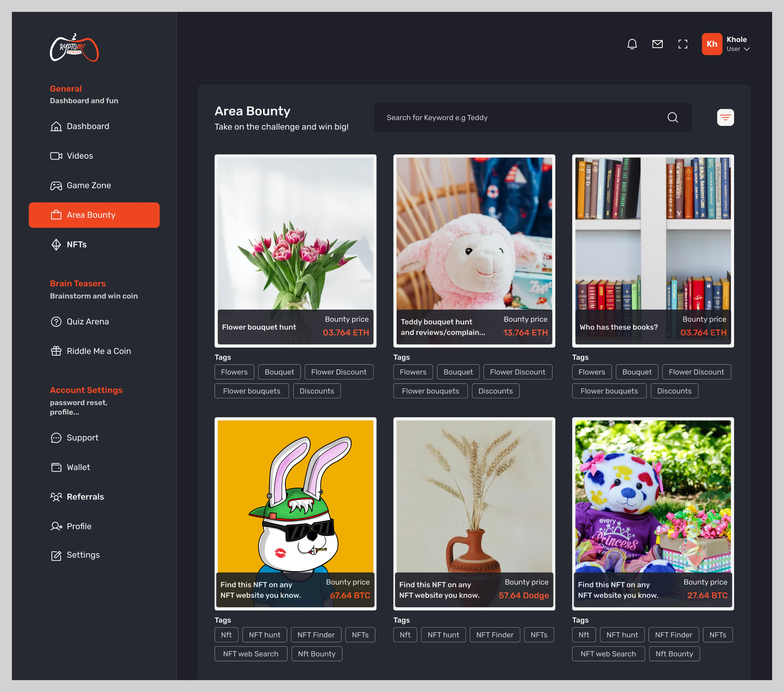Toggle fullscreen mode icon
The height and width of the screenshot is (692, 784).
pos(682,44)
